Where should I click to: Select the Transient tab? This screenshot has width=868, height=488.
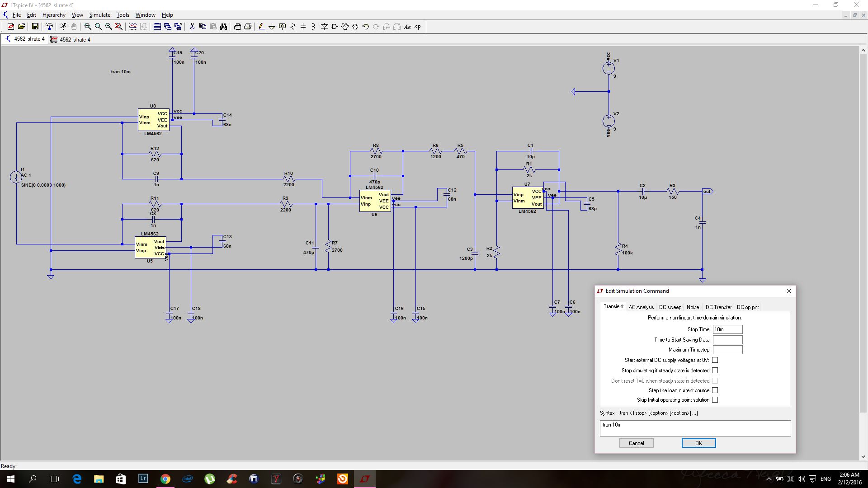point(613,306)
